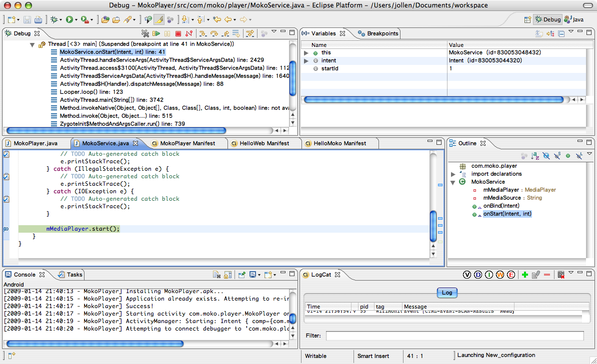The height and width of the screenshot is (364, 597).
Task: Click the vertical scrollbar thumb in code editor
Action: (433, 226)
